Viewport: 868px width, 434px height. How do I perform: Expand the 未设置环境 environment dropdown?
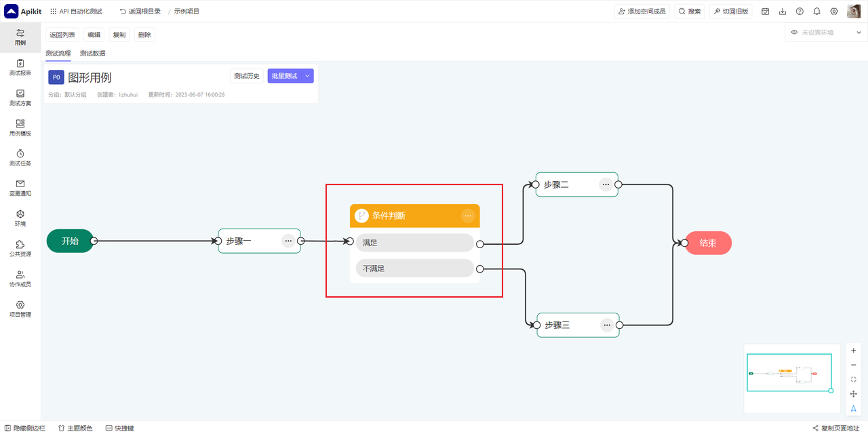coord(826,33)
